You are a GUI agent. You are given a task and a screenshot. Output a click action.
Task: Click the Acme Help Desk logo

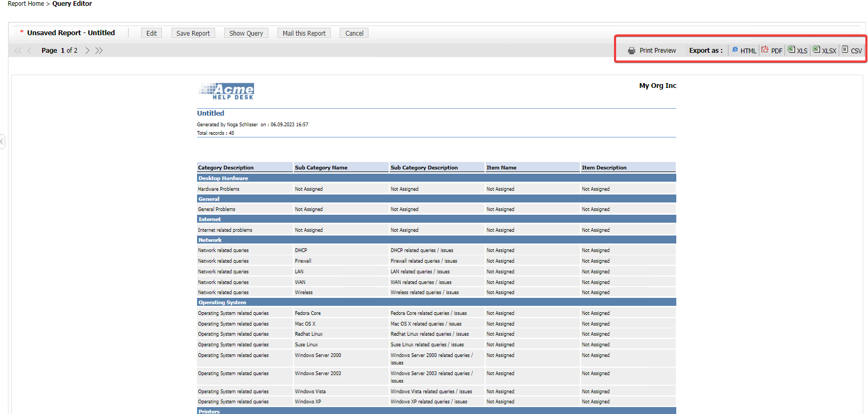[226, 91]
